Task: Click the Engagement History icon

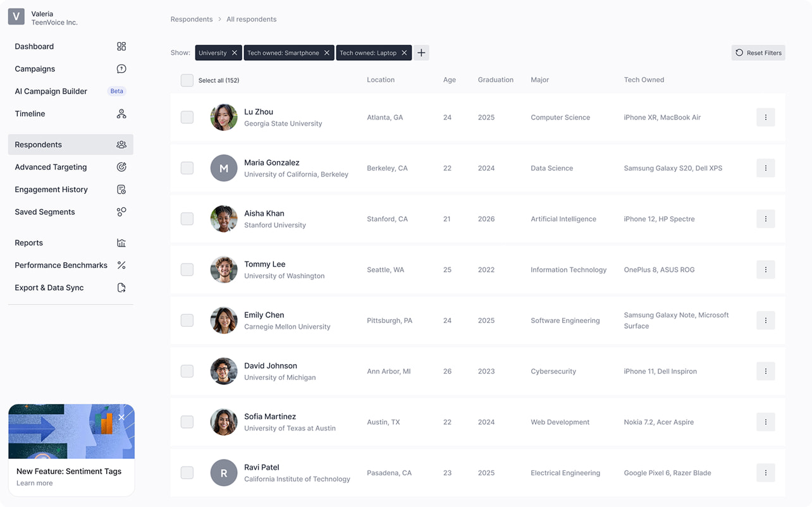Action: click(x=121, y=190)
